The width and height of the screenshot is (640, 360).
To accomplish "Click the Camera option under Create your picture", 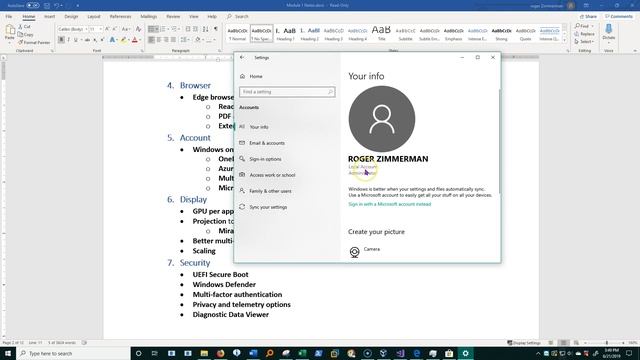I will tap(364, 251).
